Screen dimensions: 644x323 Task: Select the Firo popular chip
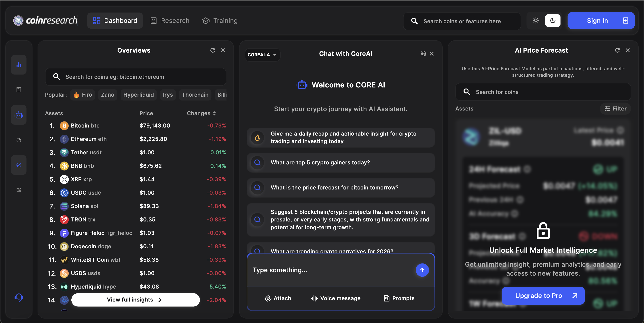pyautogui.click(x=83, y=95)
